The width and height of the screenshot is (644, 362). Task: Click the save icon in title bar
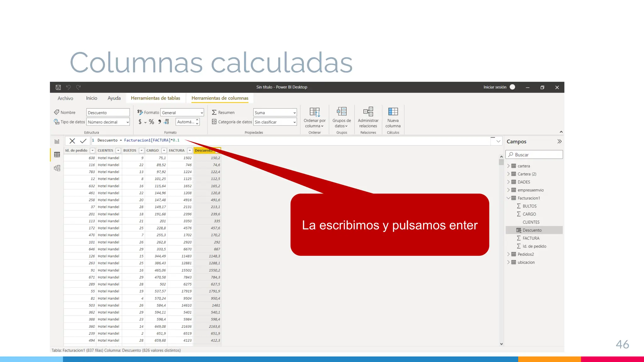[x=58, y=87]
